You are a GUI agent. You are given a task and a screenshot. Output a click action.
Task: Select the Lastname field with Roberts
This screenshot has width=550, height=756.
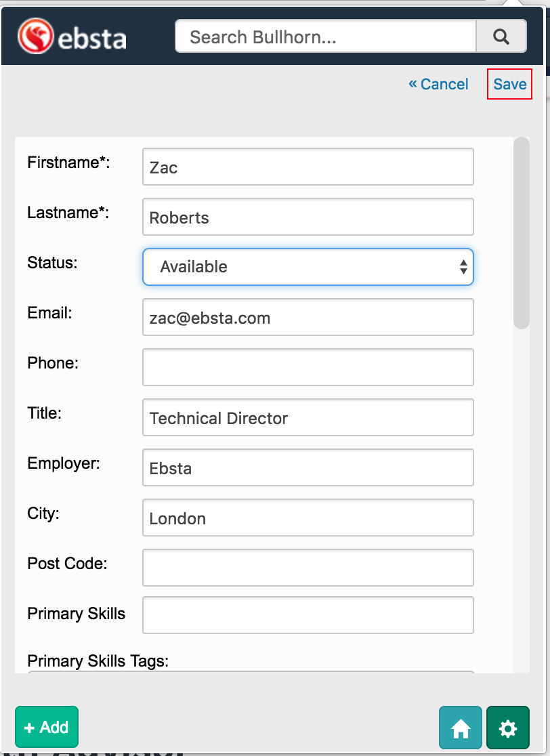click(x=308, y=217)
